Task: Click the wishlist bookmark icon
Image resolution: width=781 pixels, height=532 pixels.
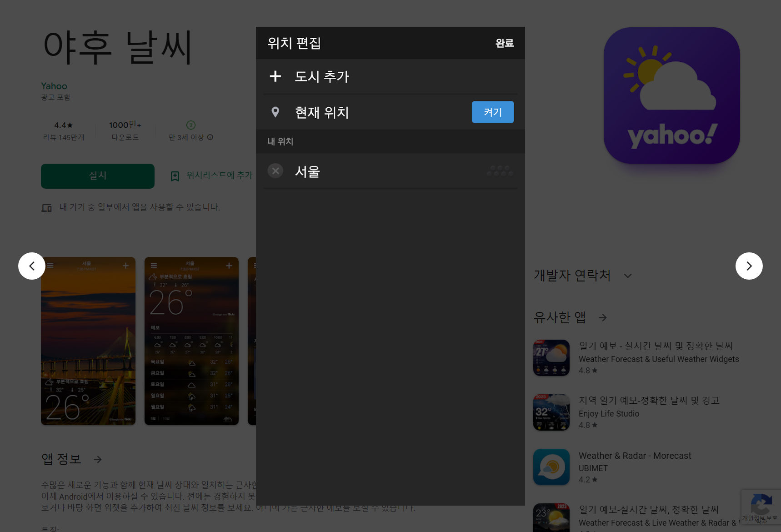Action: tap(175, 176)
